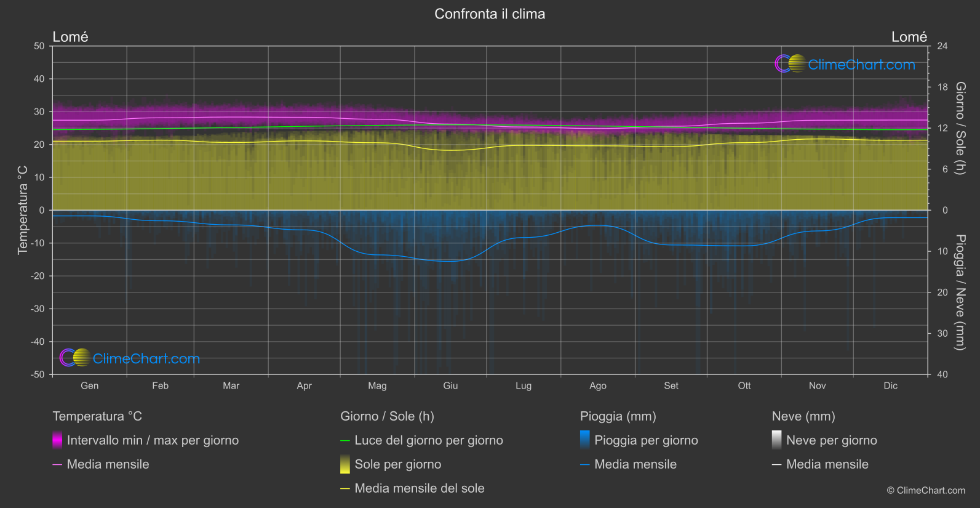Click the ClimeChart logo icon top right

tap(790, 63)
